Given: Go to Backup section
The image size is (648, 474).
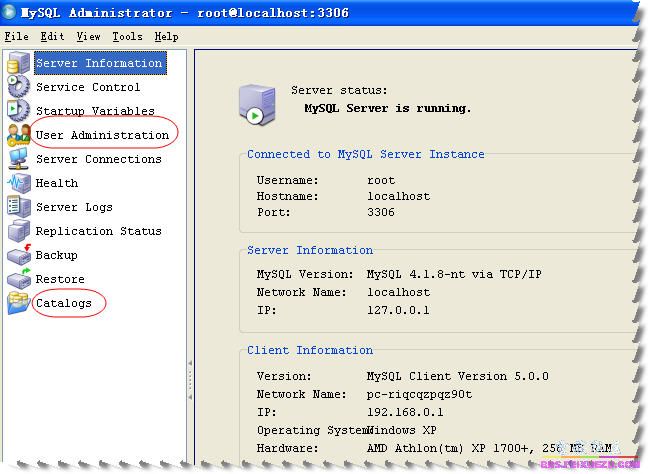Looking at the screenshot, I should coord(56,255).
